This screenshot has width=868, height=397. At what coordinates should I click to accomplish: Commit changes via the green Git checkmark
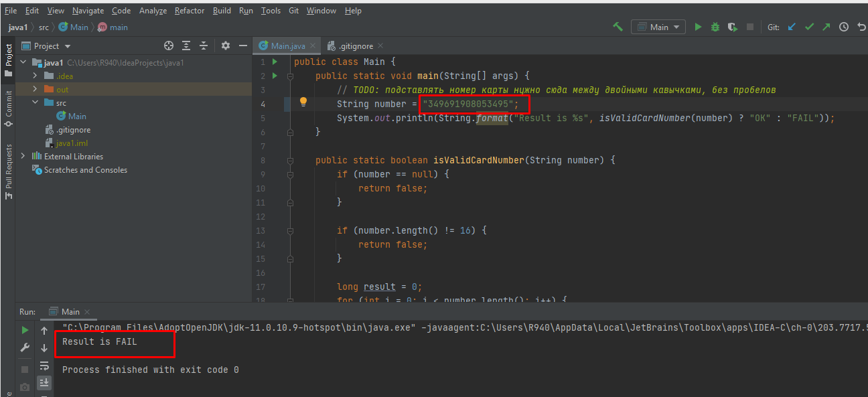(809, 27)
